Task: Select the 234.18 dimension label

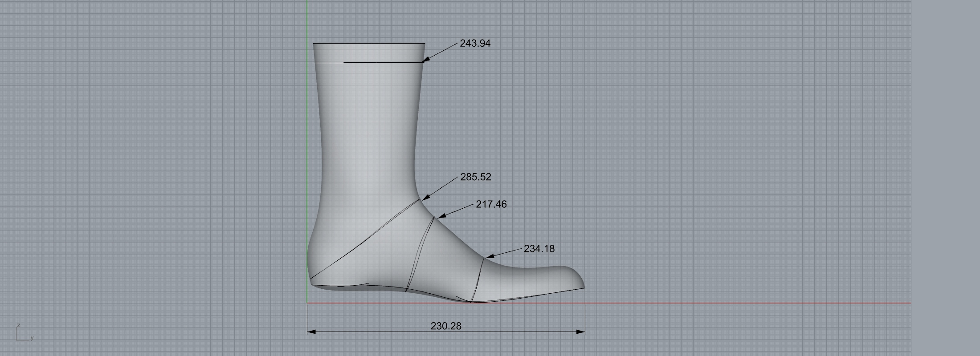Action: pos(539,249)
